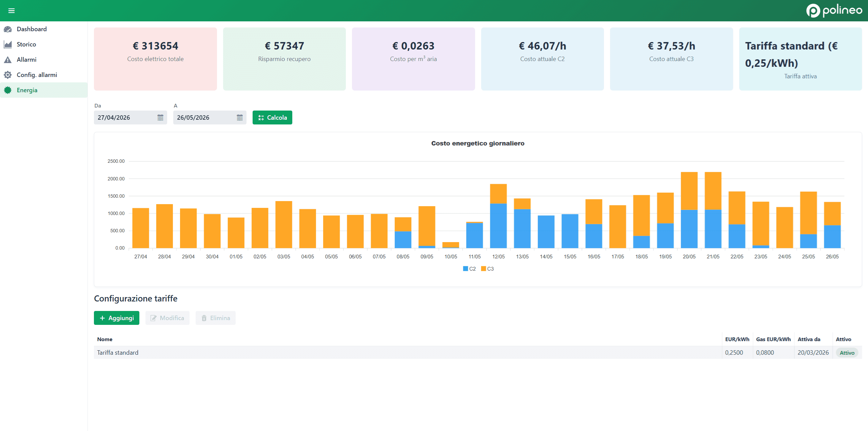Click the 27/04 orange bar
The width and height of the screenshot is (868, 431).
141,228
